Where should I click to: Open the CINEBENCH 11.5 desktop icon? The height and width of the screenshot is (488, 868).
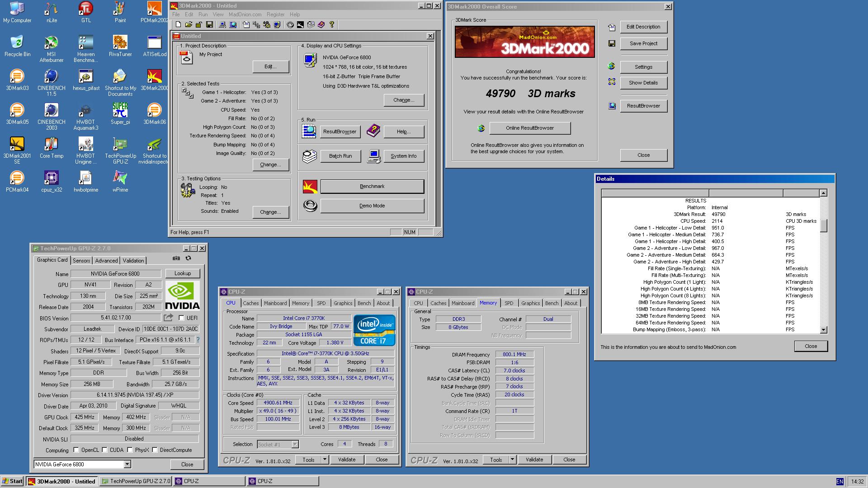(52, 83)
